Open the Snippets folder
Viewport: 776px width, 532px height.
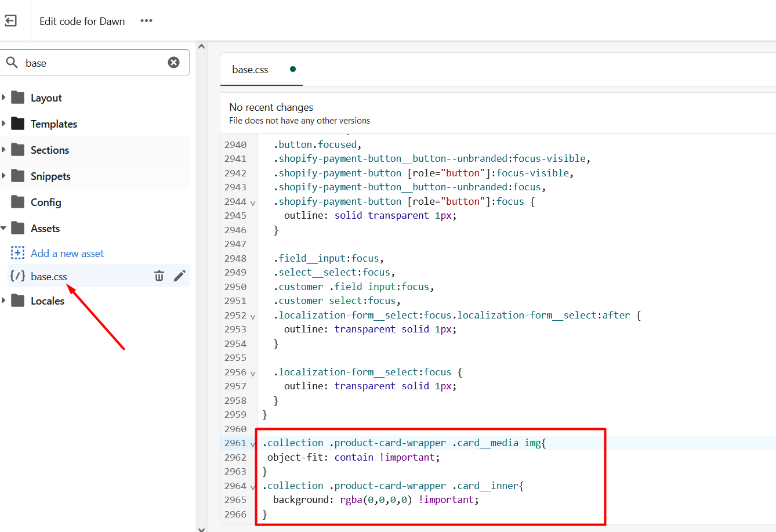[50, 176]
